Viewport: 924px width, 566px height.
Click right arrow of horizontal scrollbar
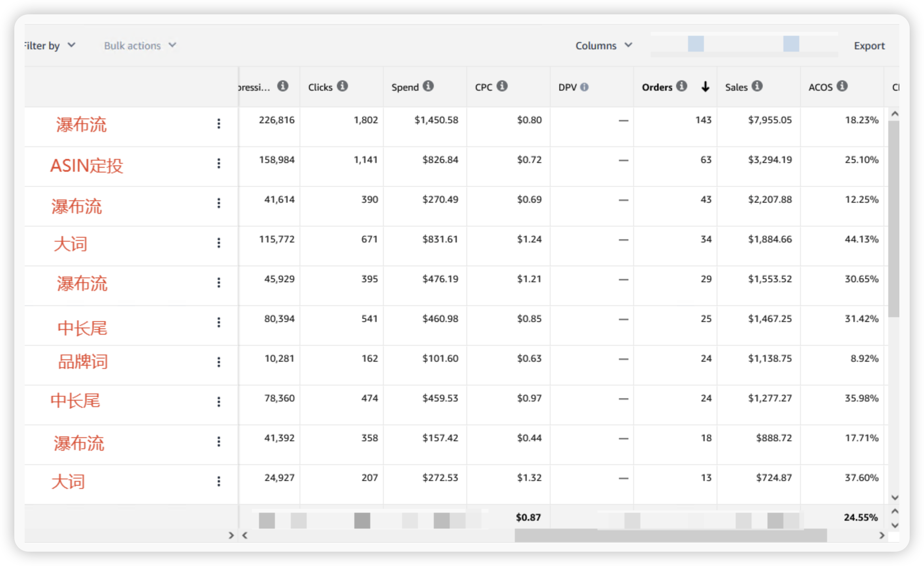coord(882,535)
